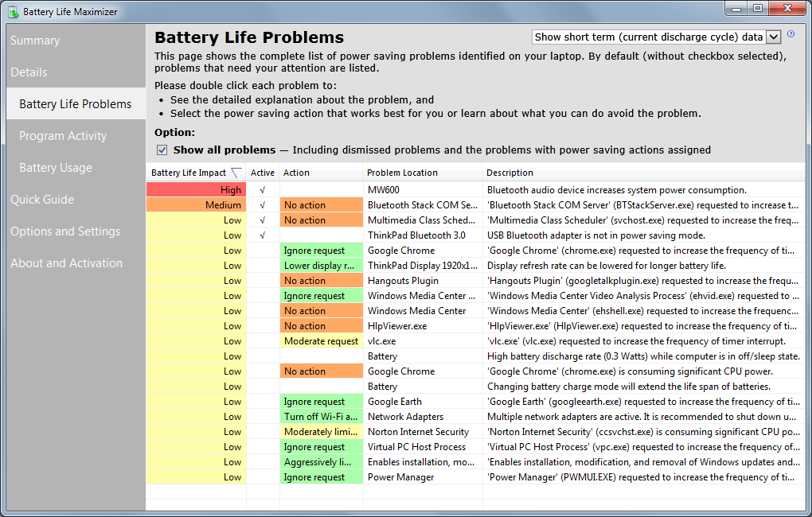Open Program Activity page
The width and height of the screenshot is (812, 517).
(63, 136)
